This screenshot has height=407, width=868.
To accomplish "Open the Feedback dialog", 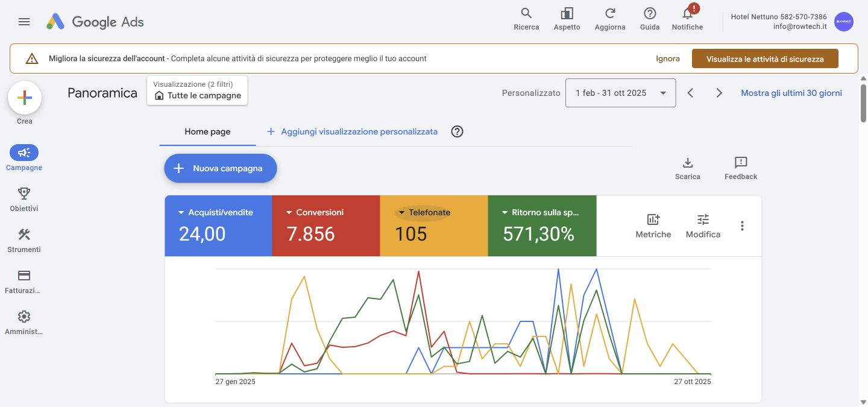I will (x=741, y=168).
